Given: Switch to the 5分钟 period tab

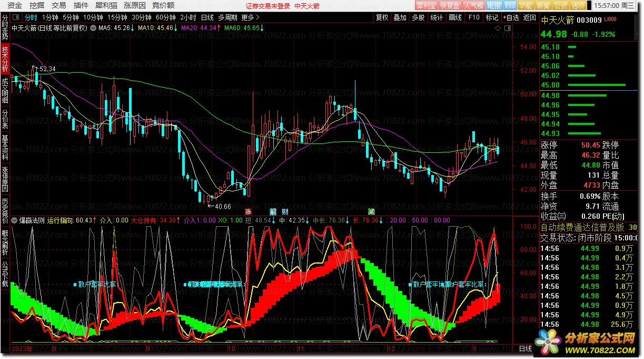Looking at the screenshot, I should tap(71, 17).
